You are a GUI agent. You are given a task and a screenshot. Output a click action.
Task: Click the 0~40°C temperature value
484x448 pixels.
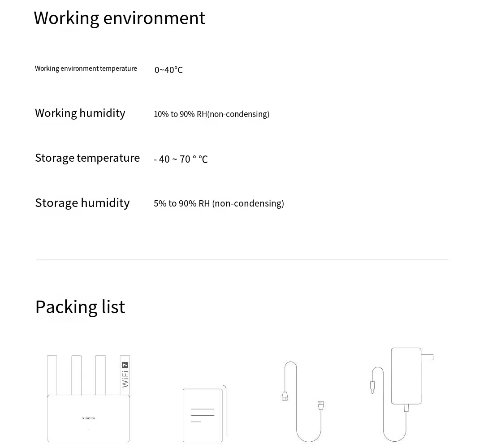tap(169, 70)
